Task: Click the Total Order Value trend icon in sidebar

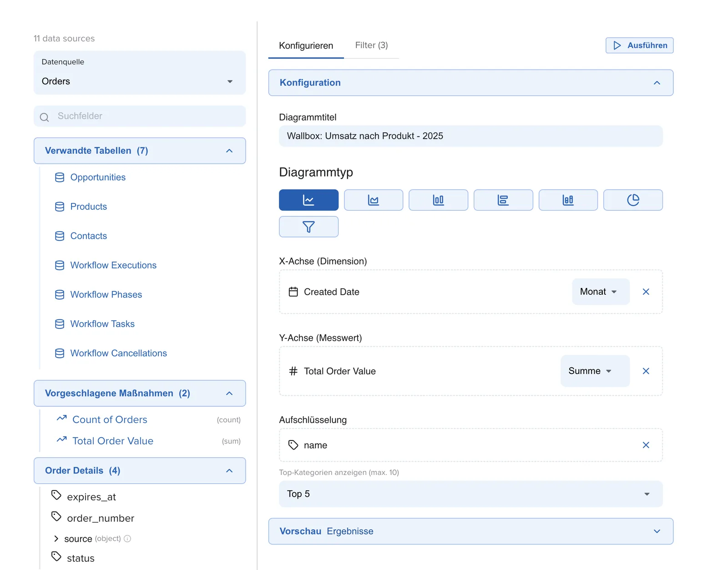Action: click(x=61, y=439)
